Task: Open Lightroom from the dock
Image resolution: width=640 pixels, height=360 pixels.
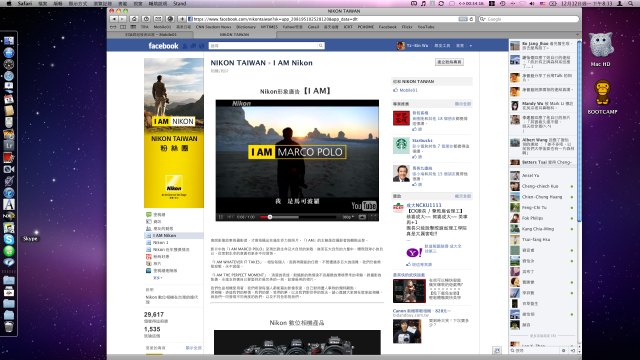Action: [x=9, y=145]
